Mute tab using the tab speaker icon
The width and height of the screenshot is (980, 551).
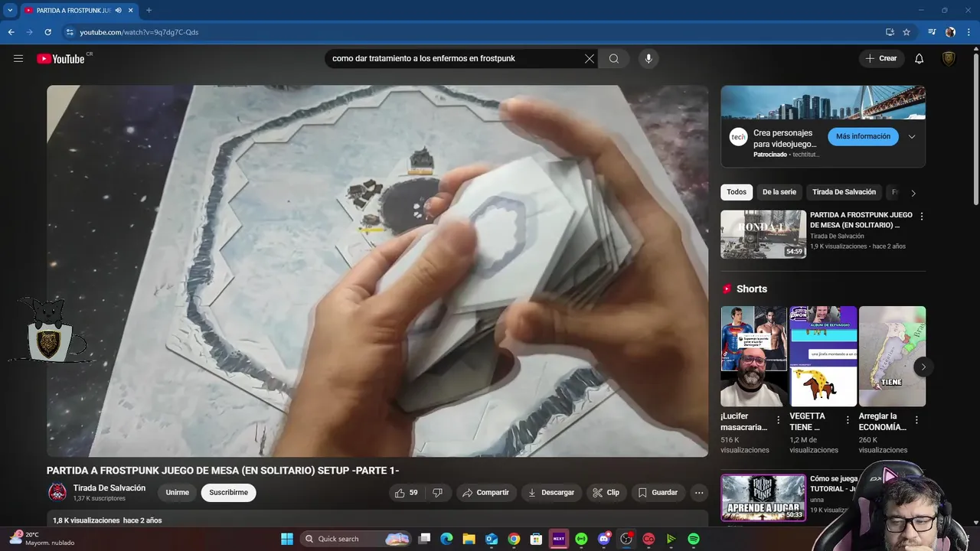tap(118, 10)
